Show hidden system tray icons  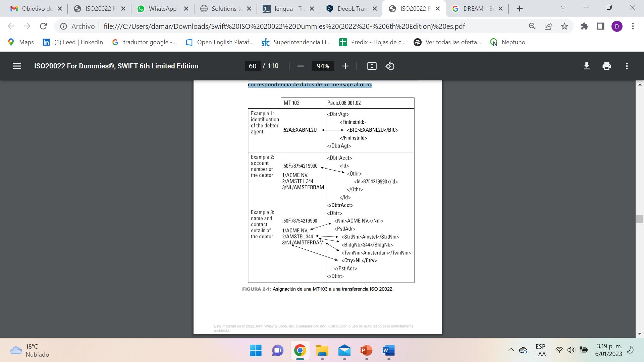(x=511, y=350)
